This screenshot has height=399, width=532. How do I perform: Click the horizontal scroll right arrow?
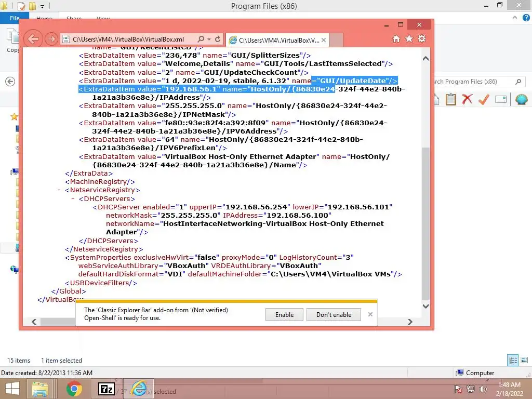[x=410, y=322]
